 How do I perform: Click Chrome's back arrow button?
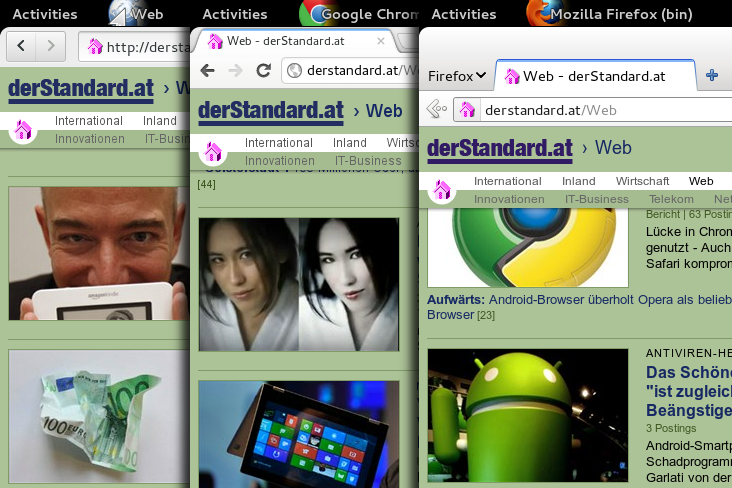tap(207, 71)
